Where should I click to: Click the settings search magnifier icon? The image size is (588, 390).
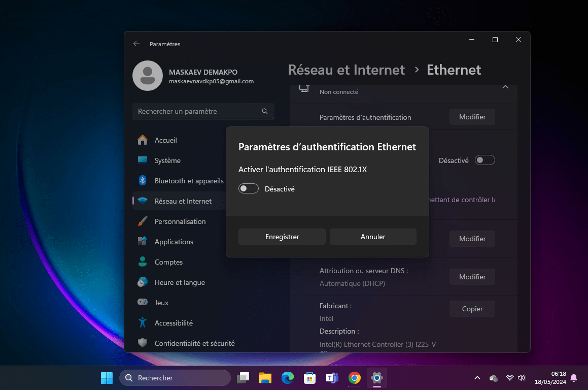[265, 112]
